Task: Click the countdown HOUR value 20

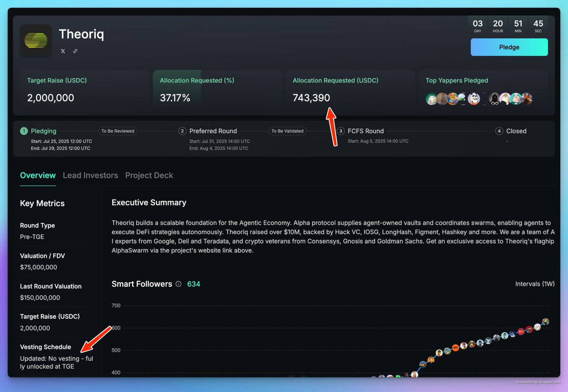Action: pos(498,24)
